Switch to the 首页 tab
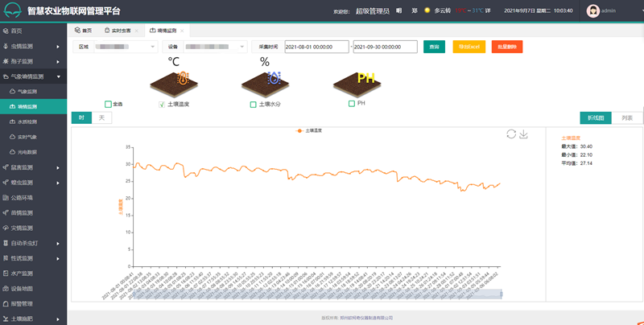The height and width of the screenshot is (325, 644). [x=84, y=31]
